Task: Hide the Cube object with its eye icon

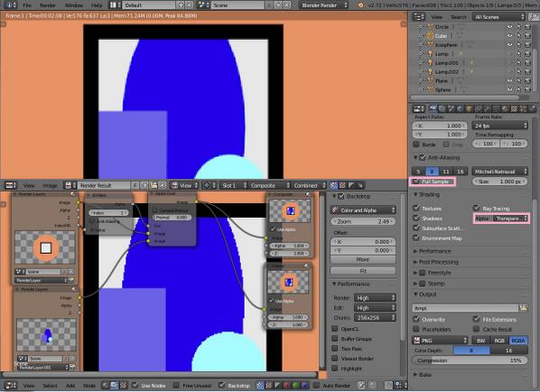Action: tap(509, 36)
